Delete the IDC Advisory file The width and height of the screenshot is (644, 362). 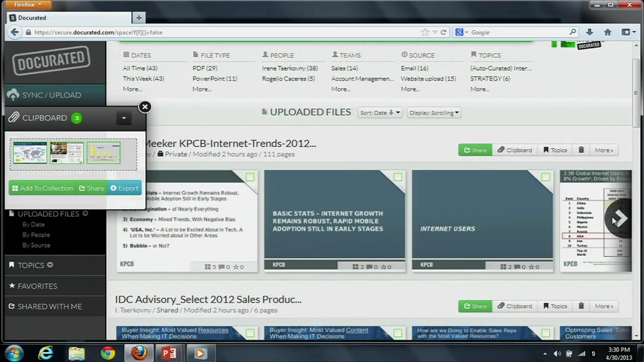(x=581, y=306)
